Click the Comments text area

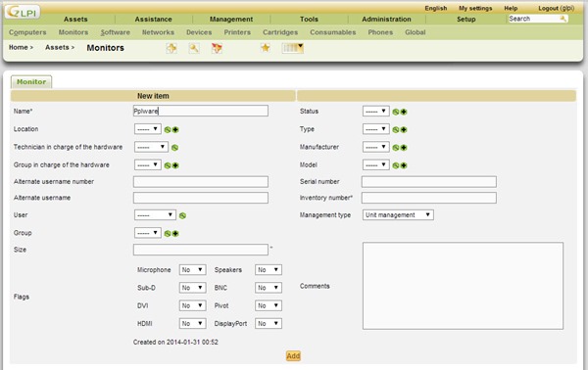click(x=463, y=286)
